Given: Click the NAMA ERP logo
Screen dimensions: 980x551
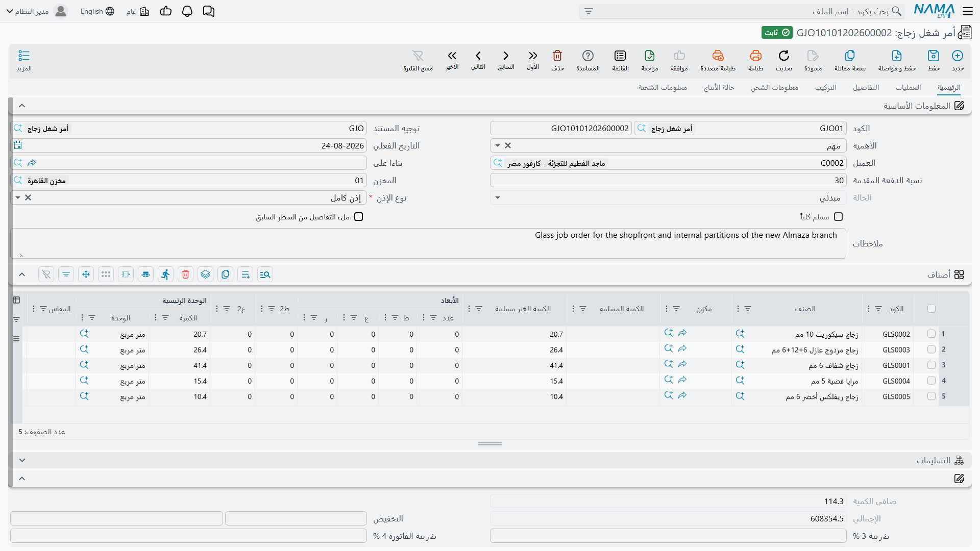Looking at the screenshot, I should click(934, 11).
